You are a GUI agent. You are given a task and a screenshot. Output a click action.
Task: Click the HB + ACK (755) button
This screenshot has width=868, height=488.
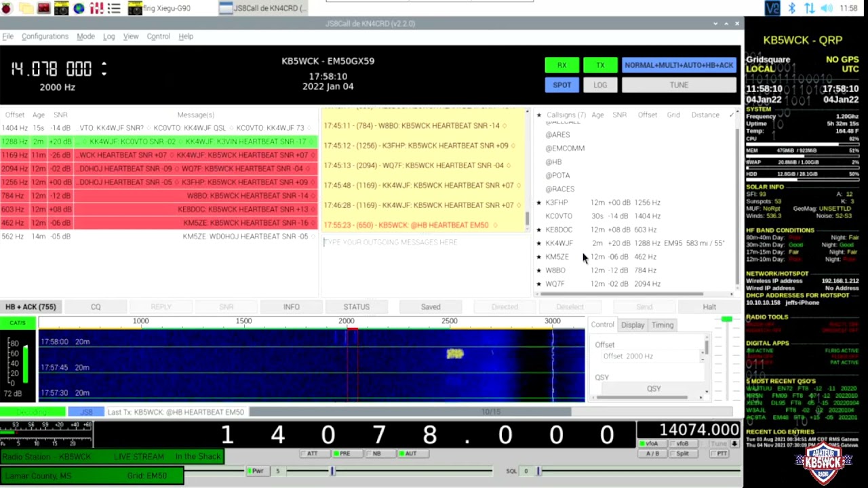[x=31, y=307]
